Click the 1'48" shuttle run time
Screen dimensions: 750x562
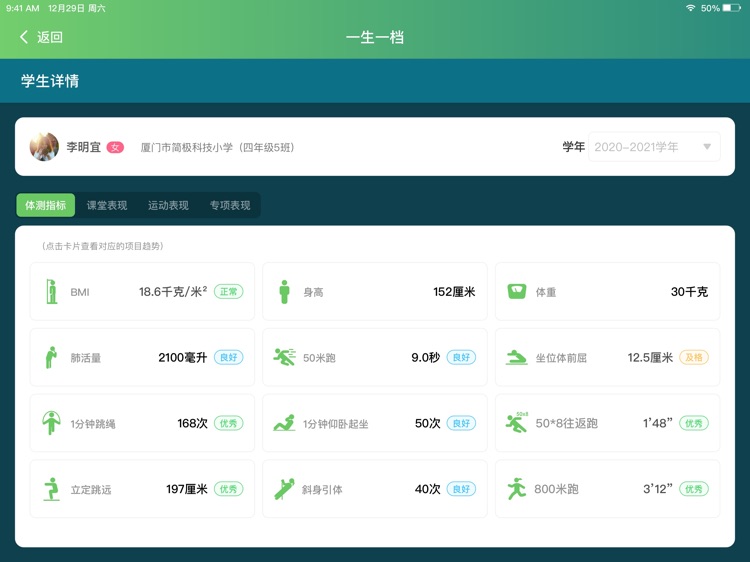tap(658, 423)
